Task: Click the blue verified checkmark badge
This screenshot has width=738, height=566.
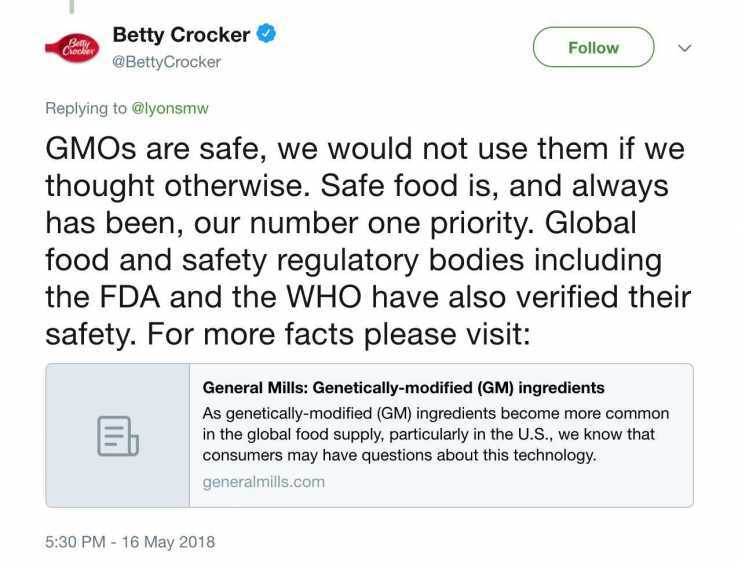Action: pyautogui.click(x=265, y=34)
